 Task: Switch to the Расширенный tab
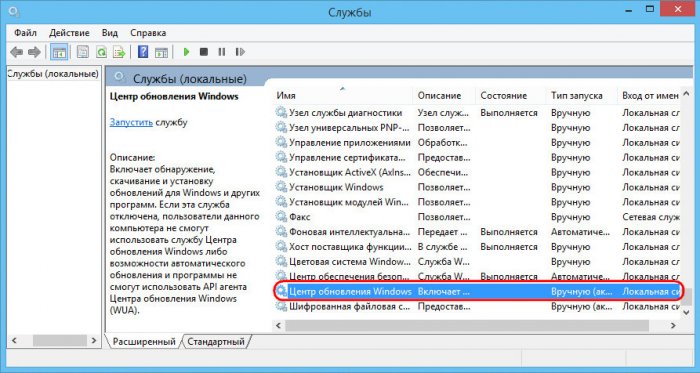click(144, 342)
